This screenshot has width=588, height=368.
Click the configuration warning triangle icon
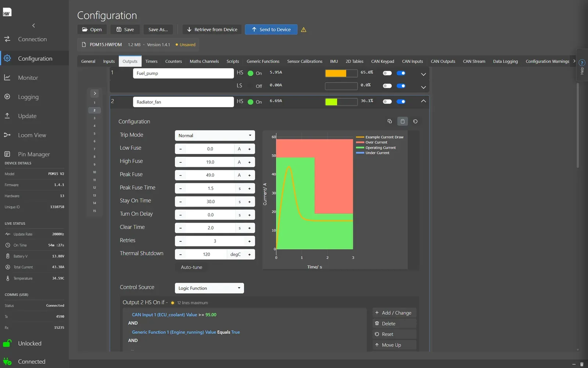click(304, 30)
